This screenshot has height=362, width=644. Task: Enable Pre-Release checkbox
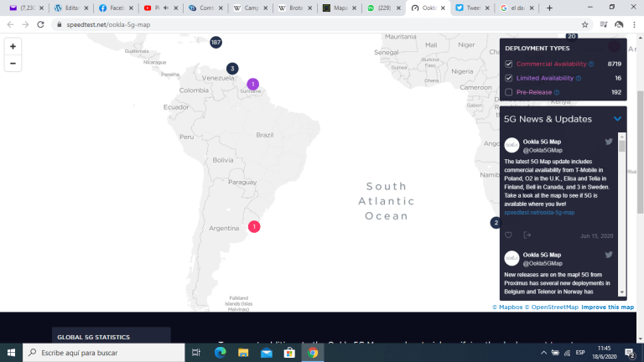click(x=508, y=92)
